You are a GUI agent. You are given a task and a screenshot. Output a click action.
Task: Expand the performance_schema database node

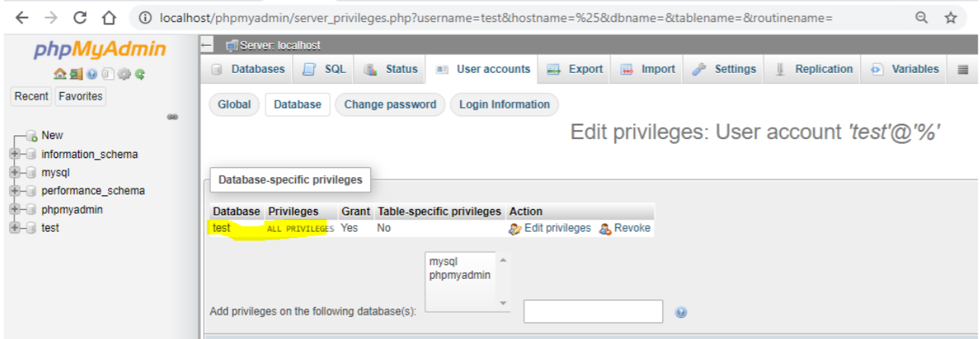coord(14,191)
